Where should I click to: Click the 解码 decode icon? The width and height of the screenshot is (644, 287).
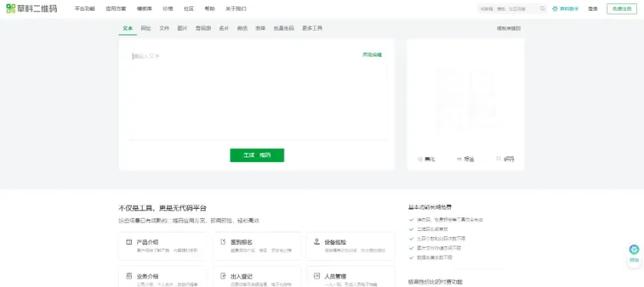click(x=498, y=159)
